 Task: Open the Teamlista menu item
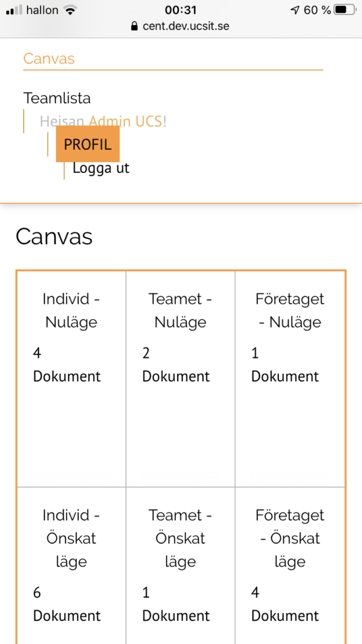57,98
